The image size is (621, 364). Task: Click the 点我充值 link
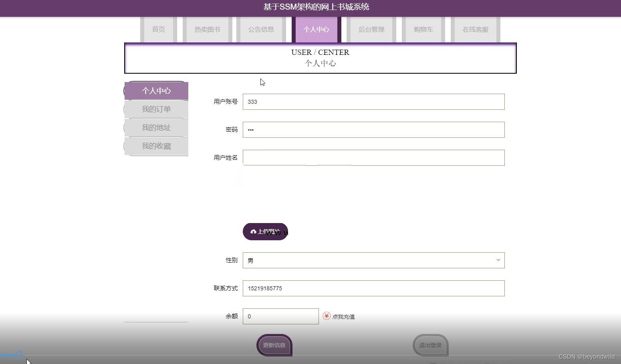pyautogui.click(x=343, y=316)
